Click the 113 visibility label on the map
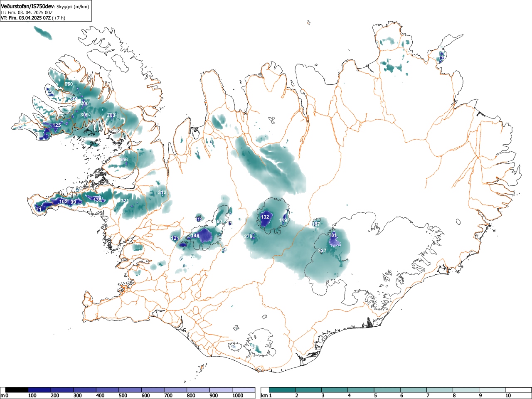Viewport: 532px width, 399px height. coord(199,219)
